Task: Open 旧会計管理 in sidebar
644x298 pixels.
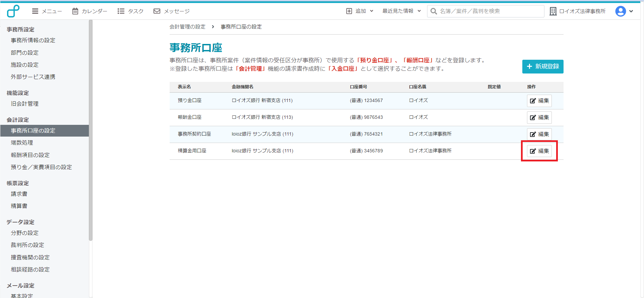Action: (x=24, y=104)
